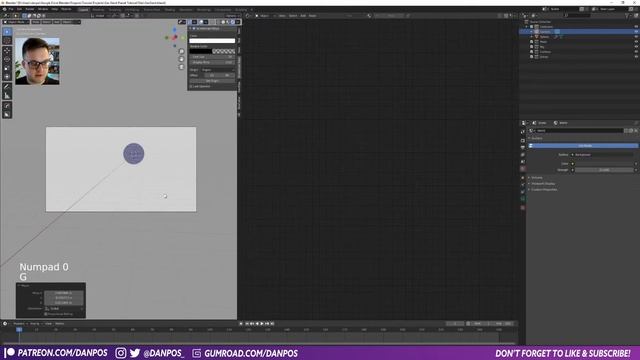This screenshot has width=640, height=360.
Task: Open the Object properties tab
Action: tap(523, 178)
